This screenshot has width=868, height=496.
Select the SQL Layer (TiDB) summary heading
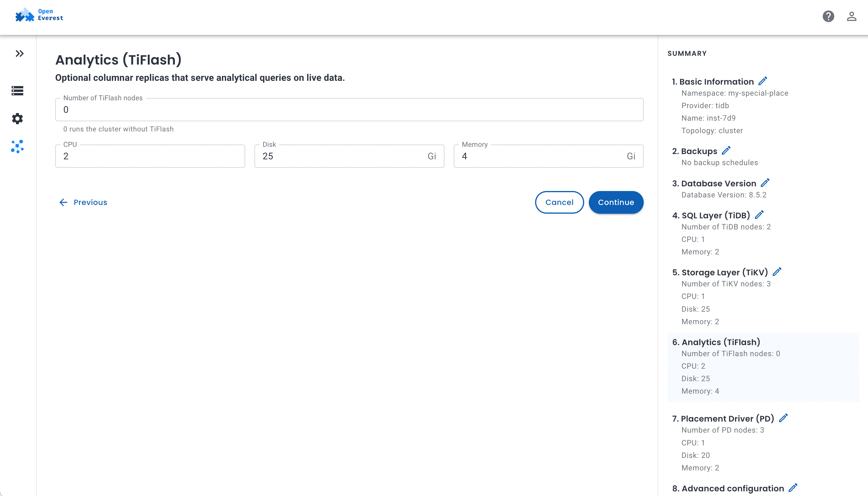(x=711, y=216)
